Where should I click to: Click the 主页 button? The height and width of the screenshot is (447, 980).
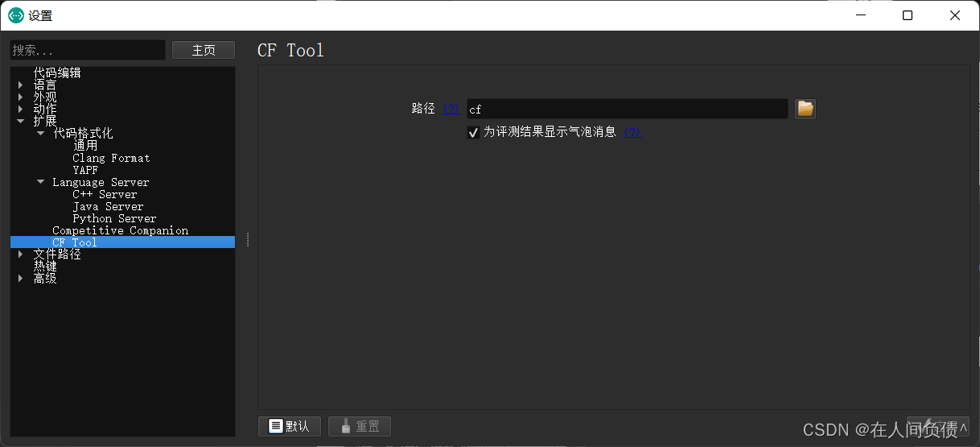[x=204, y=50]
